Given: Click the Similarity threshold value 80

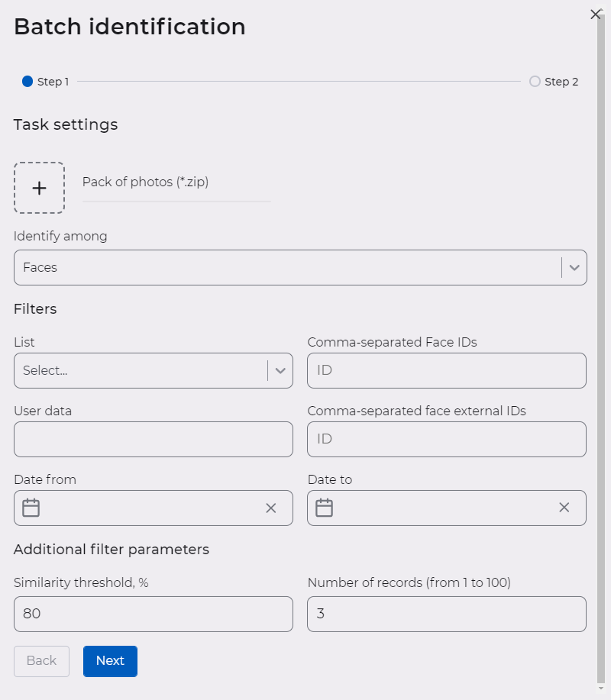Looking at the screenshot, I should [x=153, y=614].
